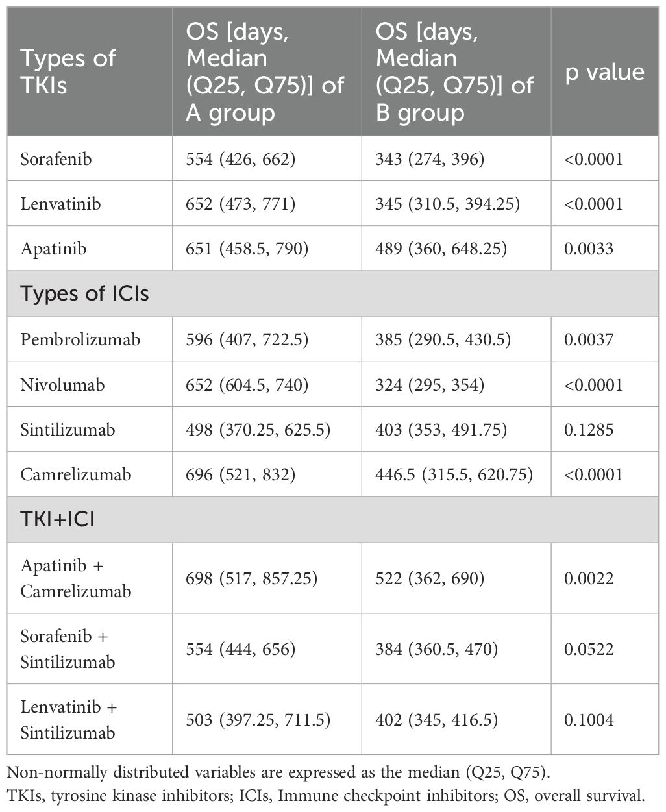Image resolution: width=666 pixels, height=812 pixels.
Task: Click the Nivolumab row label
Action: pyautogui.click(x=62, y=385)
